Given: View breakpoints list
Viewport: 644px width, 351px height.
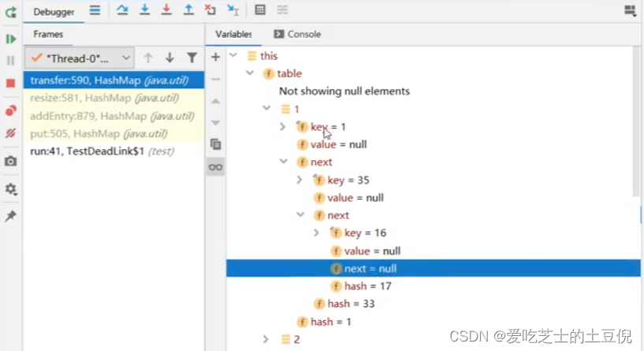Looking at the screenshot, I should (11, 110).
